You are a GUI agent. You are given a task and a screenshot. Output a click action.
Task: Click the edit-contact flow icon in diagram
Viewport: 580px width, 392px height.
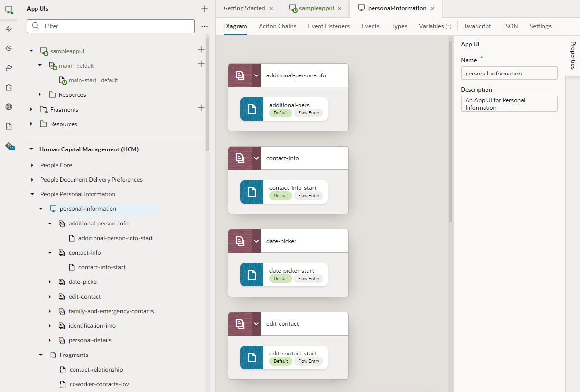(x=240, y=324)
